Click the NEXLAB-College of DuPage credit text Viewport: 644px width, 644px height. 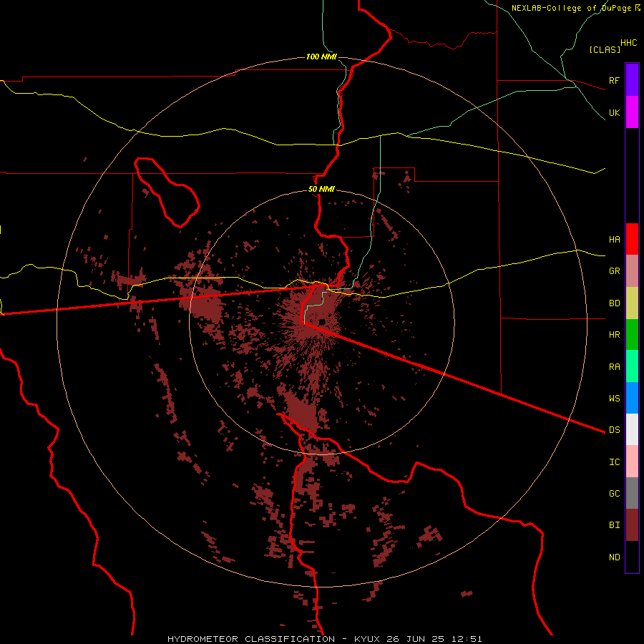pos(571,8)
